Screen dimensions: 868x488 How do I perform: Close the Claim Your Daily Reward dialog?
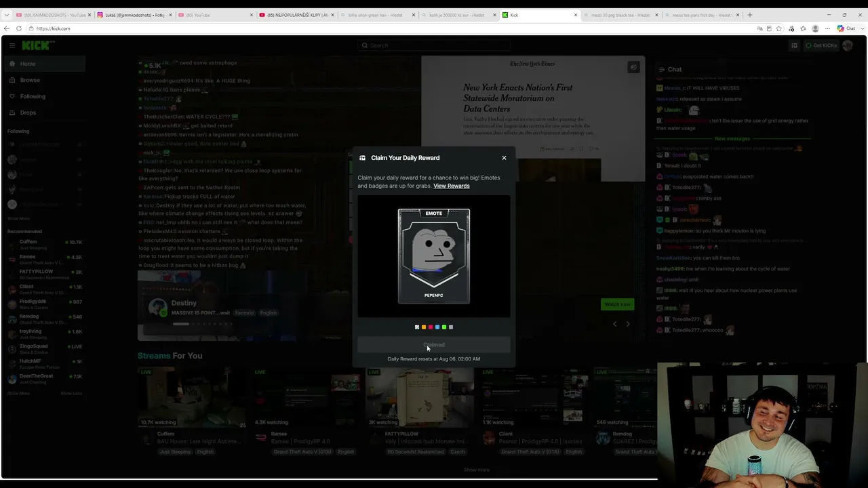click(504, 158)
